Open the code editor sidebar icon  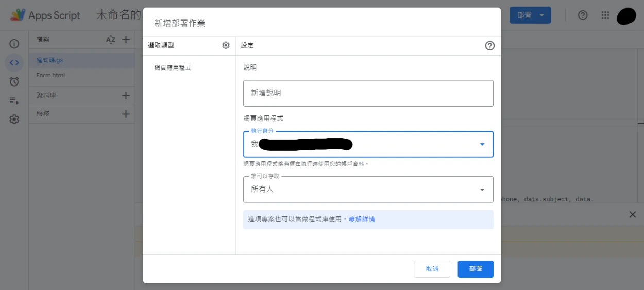coord(14,63)
